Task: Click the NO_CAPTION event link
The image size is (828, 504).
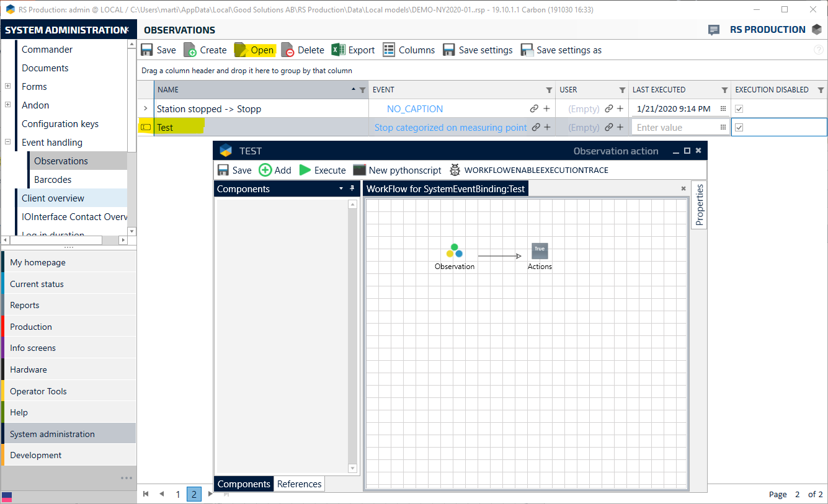Action: pos(415,109)
